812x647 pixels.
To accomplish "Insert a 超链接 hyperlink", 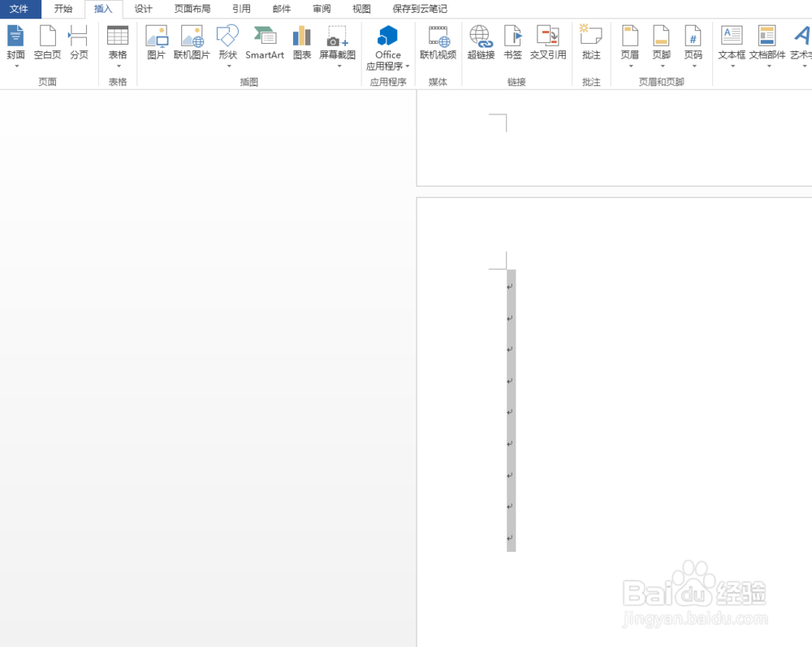I will point(481,43).
